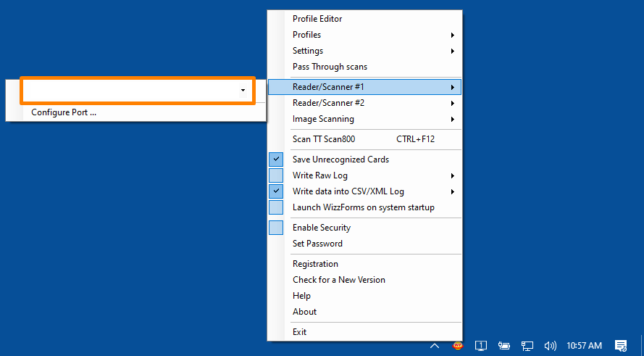Show hidden system tray icons chevron
Screen dimensions: 644x356
(435, 346)
